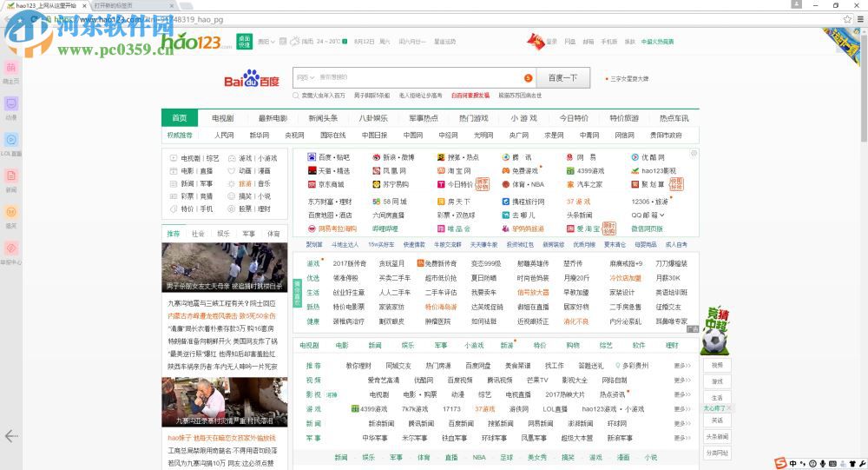Switch to the 电视剧 navigation tab
The width and height of the screenshot is (868, 470).
(x=222, y=118)
